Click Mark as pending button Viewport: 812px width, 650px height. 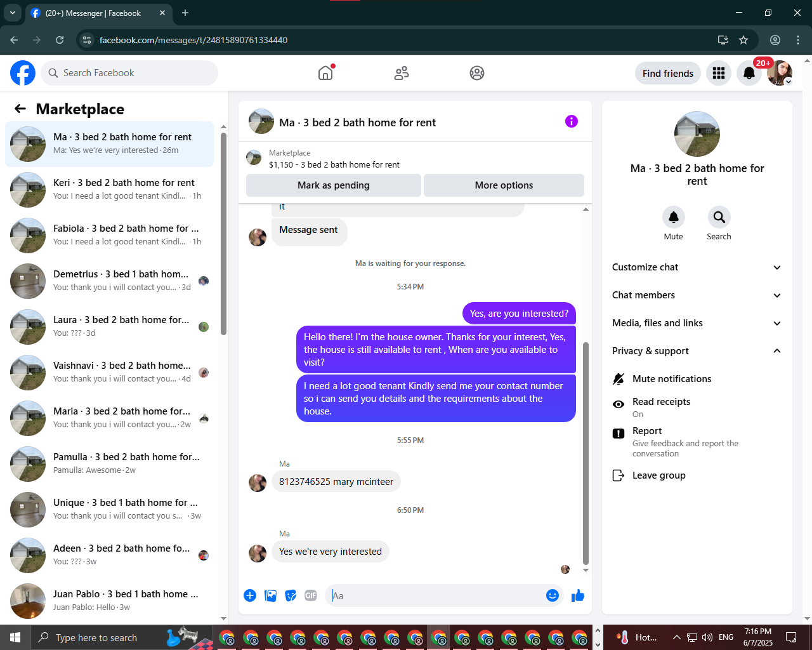[x=334, y=185]
